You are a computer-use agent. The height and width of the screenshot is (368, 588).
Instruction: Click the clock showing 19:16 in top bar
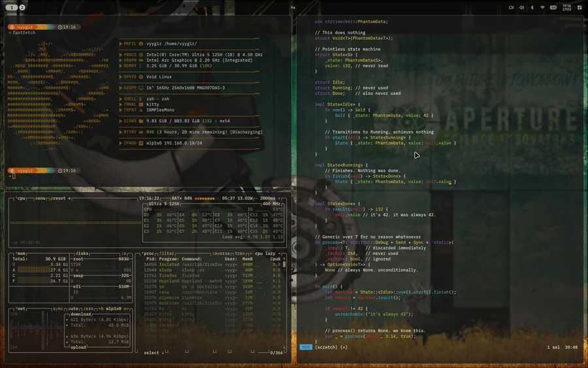point(566,7)
